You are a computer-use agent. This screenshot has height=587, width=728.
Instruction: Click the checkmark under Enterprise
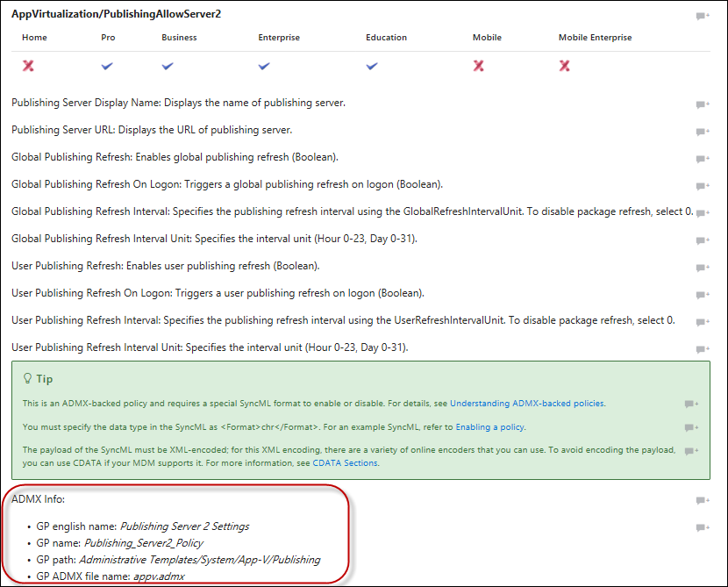click(264, 66)
